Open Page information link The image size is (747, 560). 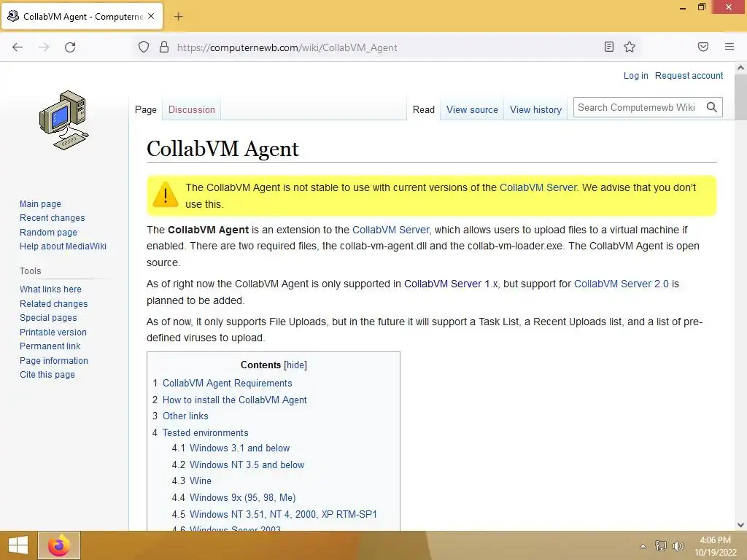point(54,360)
